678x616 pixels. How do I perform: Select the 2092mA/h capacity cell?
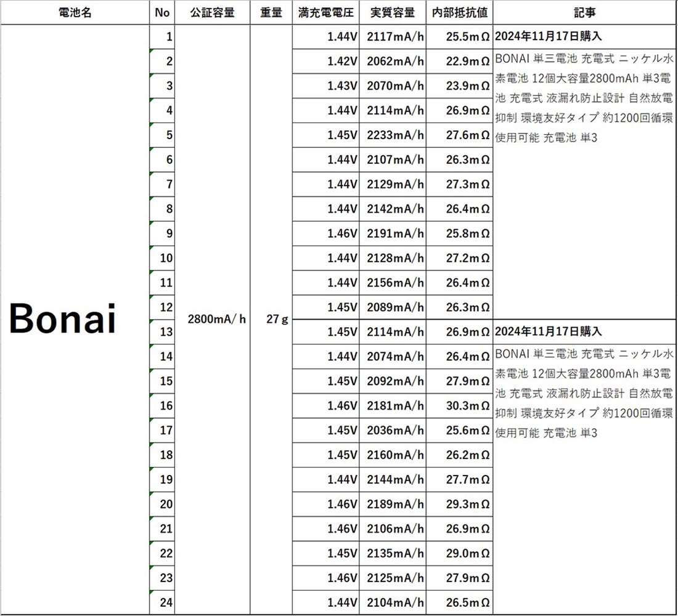coord(393,381)
